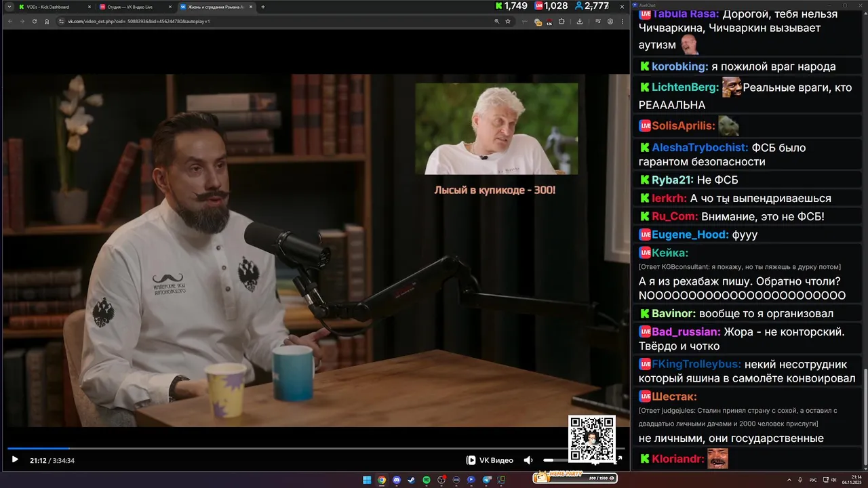Click caption Лысый в купикоде - 300!
The image size is (868, 488).
click(x=495, y=190)
